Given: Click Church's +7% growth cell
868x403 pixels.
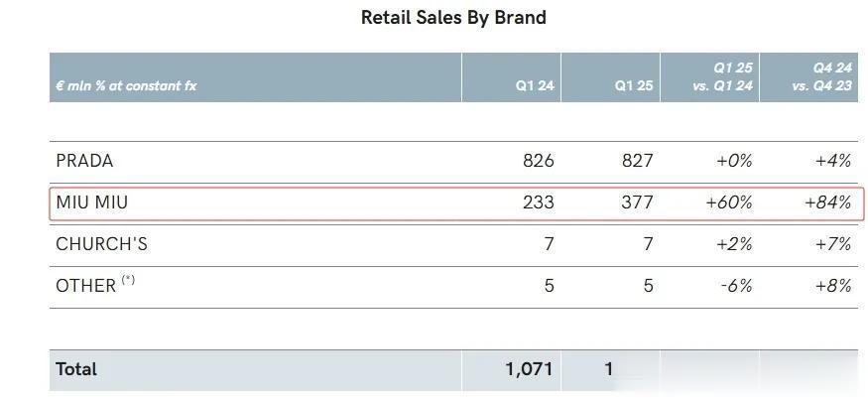Looking at the screenshot, I should pos(833,244).
